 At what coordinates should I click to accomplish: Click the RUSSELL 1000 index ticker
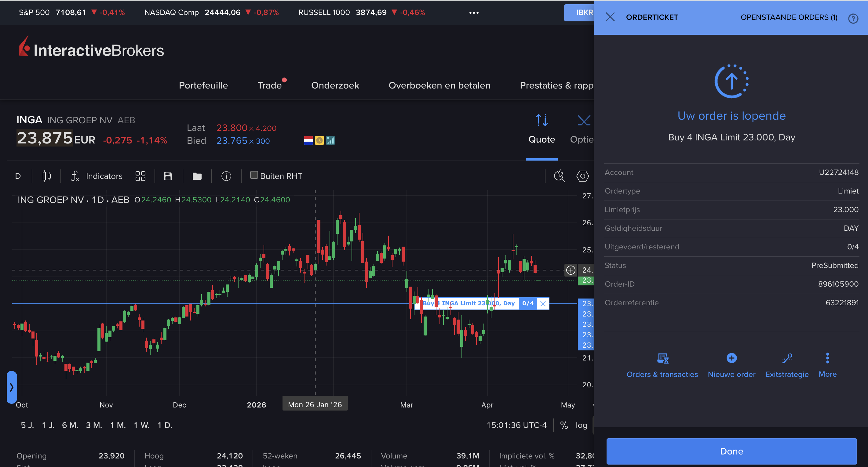(361, 13)
